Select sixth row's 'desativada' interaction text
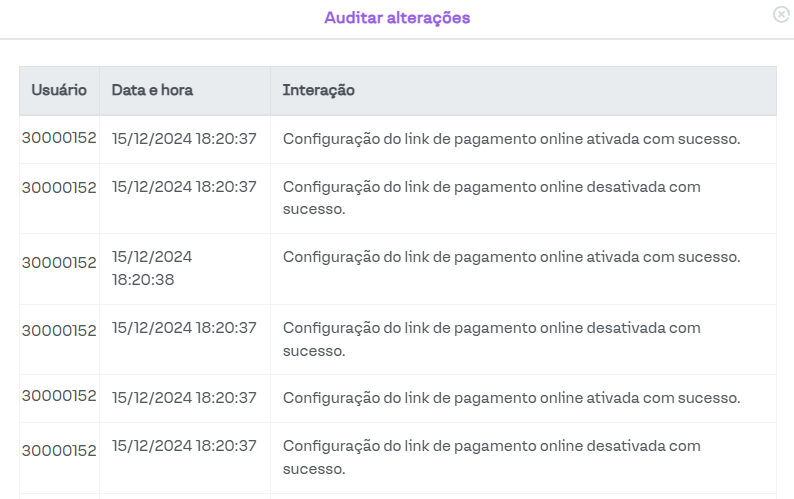794x499 pixels. pyautogui.click(x=491, y=457)
